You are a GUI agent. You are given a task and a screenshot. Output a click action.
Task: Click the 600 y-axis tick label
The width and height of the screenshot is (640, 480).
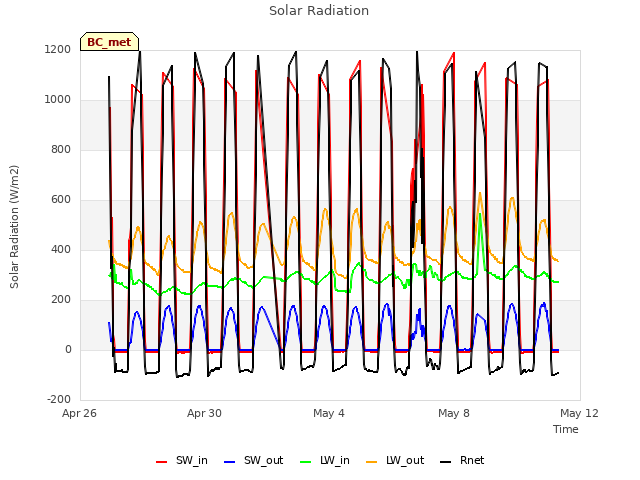pyautogui.click(x=61, y=200)
